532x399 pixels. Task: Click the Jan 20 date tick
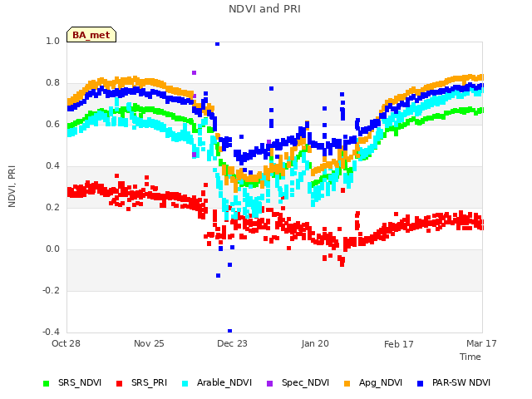315,343
